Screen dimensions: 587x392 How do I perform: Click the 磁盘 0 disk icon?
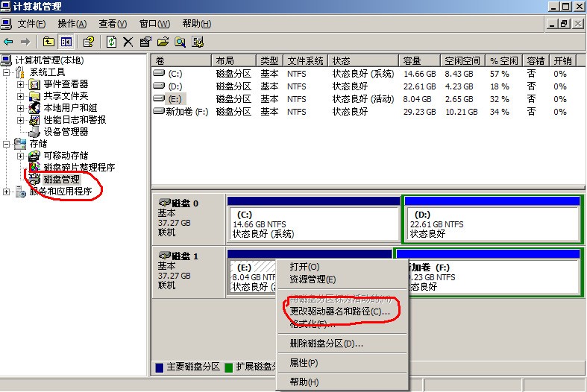(x=164, y=203)
